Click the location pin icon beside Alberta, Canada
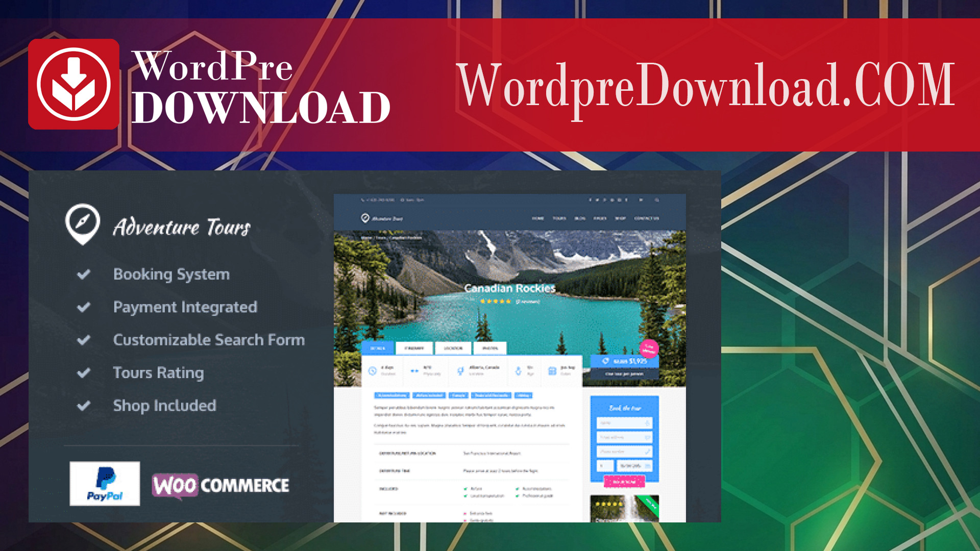Image resolution: width=980 pixels, height=551 pixels. click(x=460, y=371)
